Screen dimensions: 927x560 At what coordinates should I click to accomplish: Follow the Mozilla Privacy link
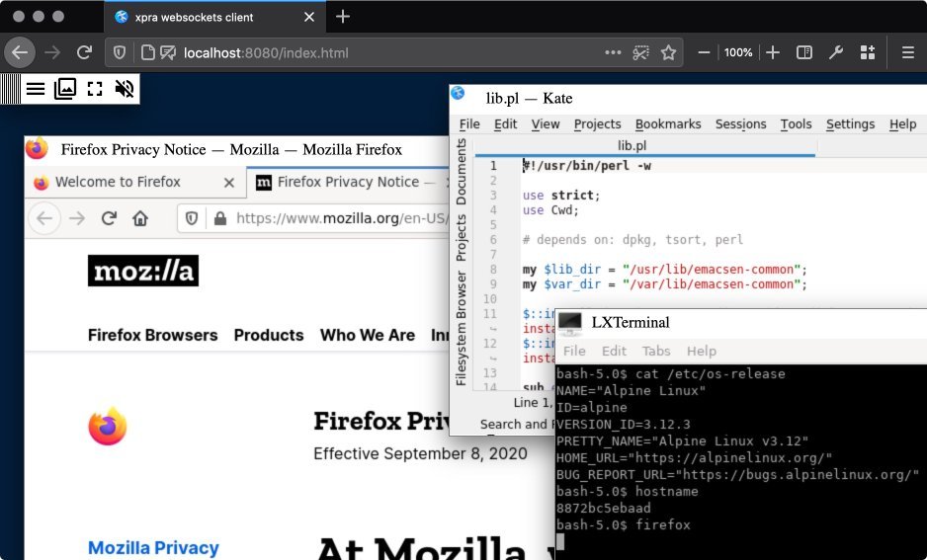point(153,547)
